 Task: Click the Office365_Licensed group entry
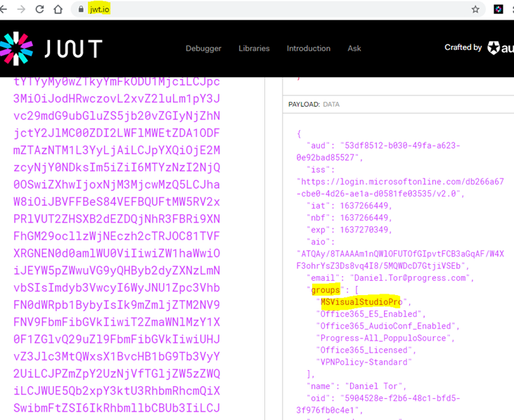(x=364, y=350)
